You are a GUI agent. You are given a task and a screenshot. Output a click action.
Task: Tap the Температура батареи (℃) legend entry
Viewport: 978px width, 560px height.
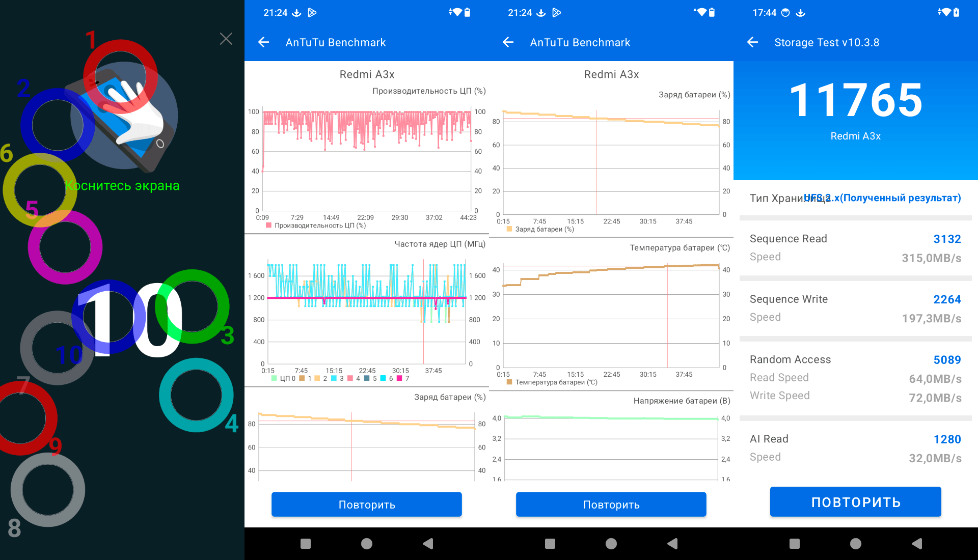point(552,382)
